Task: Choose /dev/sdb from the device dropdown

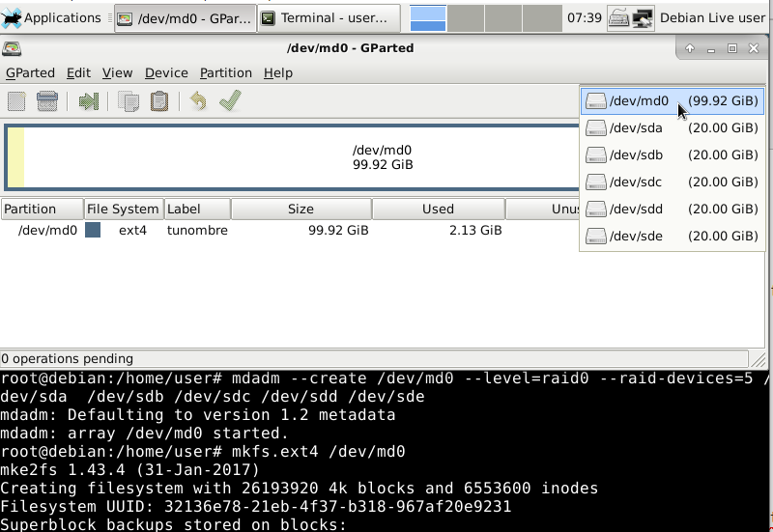Action: click(x=673, y=155)
